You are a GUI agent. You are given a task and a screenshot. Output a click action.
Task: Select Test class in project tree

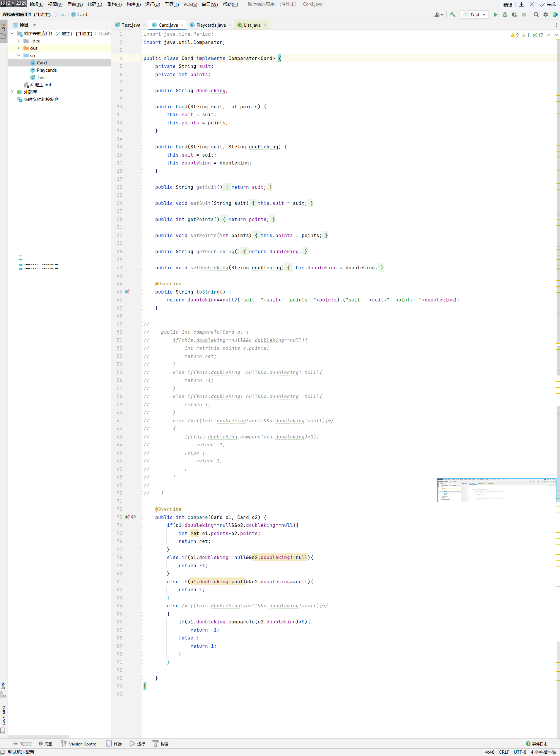click(41, 77)
